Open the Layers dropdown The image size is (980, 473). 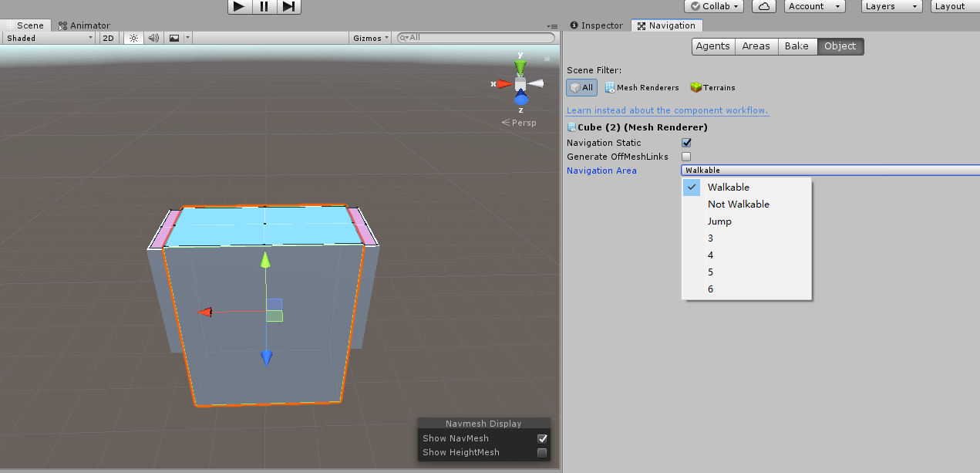pyautogui.click(x=890, y=6)
